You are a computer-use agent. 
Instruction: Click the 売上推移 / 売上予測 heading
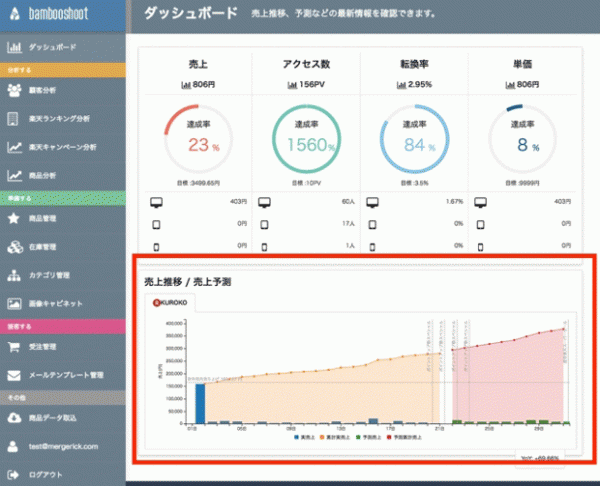tap(188, 282)
